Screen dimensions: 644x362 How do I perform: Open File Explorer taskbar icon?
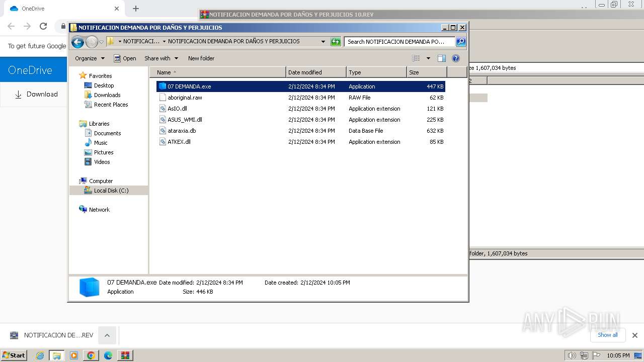click(x=57, y=355)
